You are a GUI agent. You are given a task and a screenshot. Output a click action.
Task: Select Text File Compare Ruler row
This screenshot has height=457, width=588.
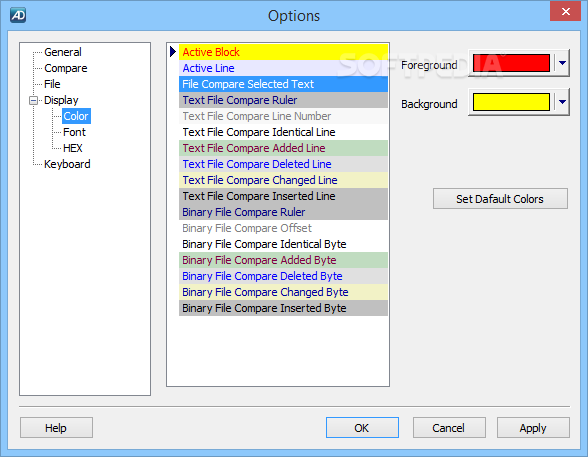tap(283, 100)
